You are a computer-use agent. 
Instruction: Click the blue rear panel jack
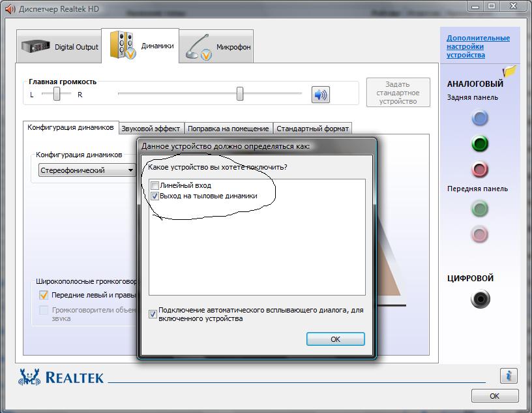click(x=480, y=118)
